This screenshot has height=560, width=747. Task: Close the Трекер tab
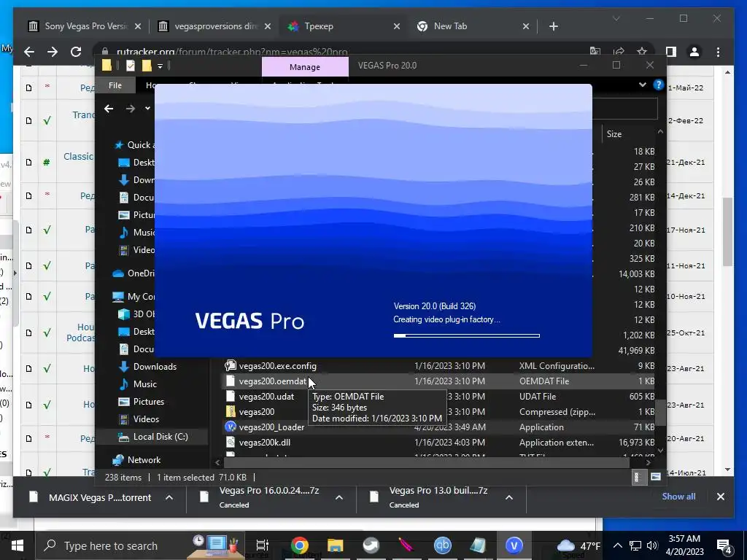pos(396,26)
